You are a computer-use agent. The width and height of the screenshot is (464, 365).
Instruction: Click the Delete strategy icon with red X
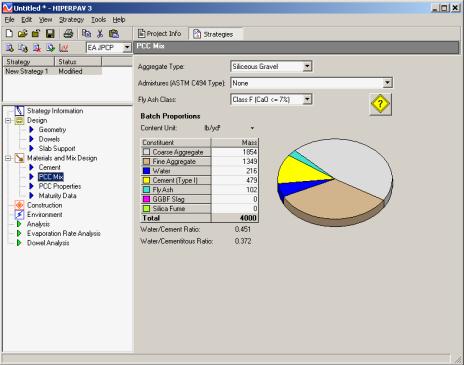(37, 48)
